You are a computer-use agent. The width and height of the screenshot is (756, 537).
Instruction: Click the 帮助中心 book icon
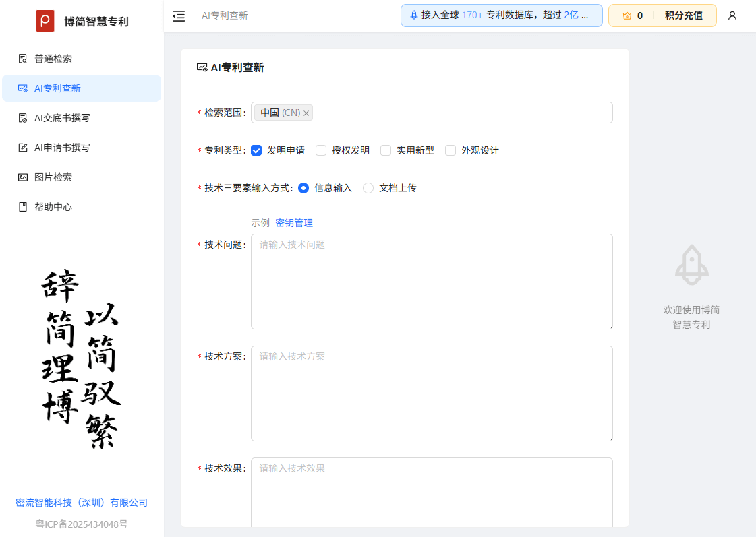point(23,207)
